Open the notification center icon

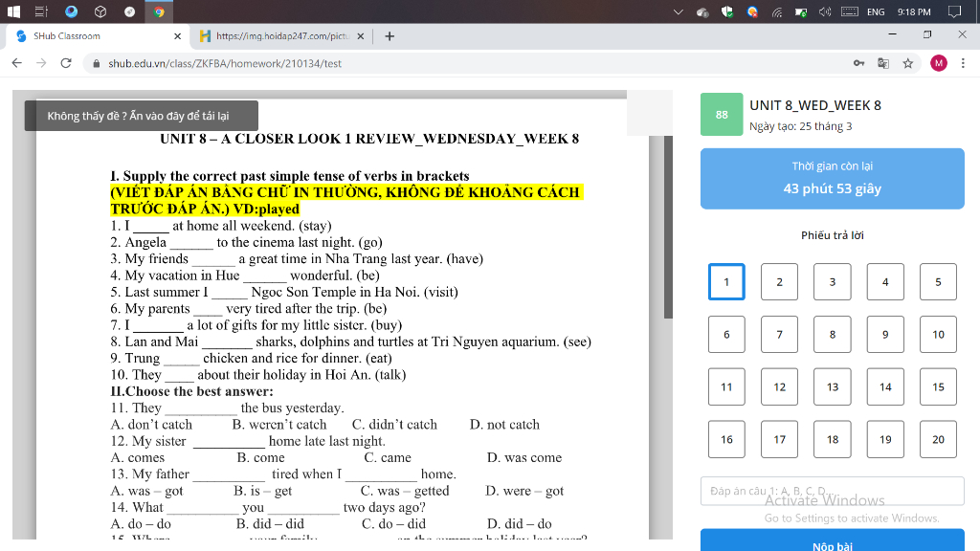tap(954, 11)
